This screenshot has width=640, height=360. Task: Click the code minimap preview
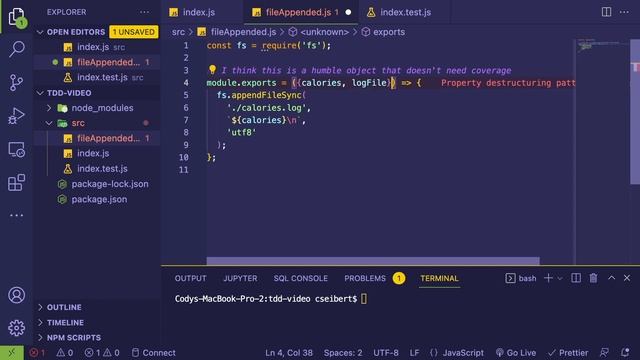pos(603,45)
